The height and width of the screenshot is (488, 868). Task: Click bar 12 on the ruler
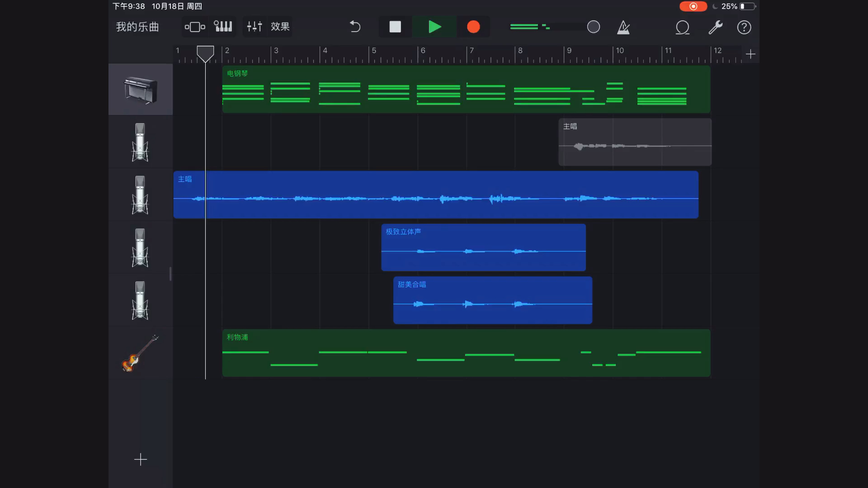[717, 51]
